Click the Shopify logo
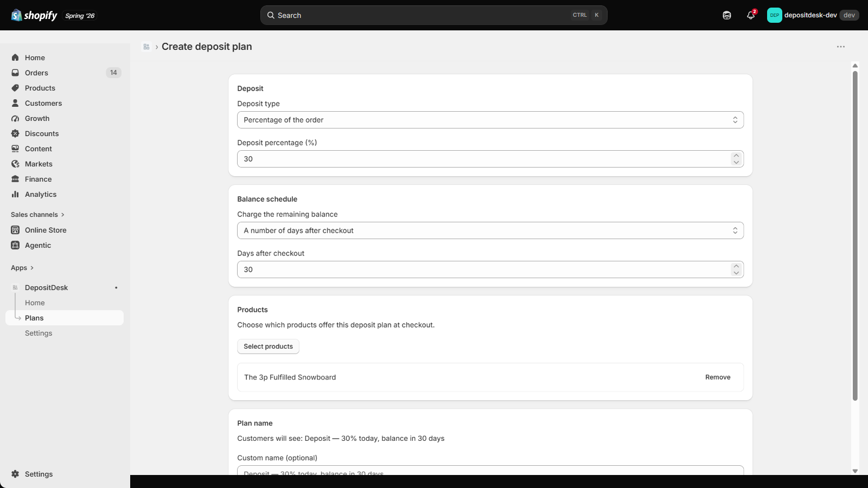The height and width of the screenshot is (488, 868). [x=34, y=15]
